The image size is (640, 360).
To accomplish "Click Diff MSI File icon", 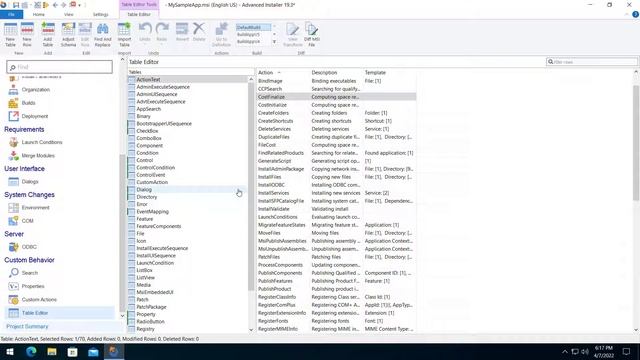I will coord(311,34).
